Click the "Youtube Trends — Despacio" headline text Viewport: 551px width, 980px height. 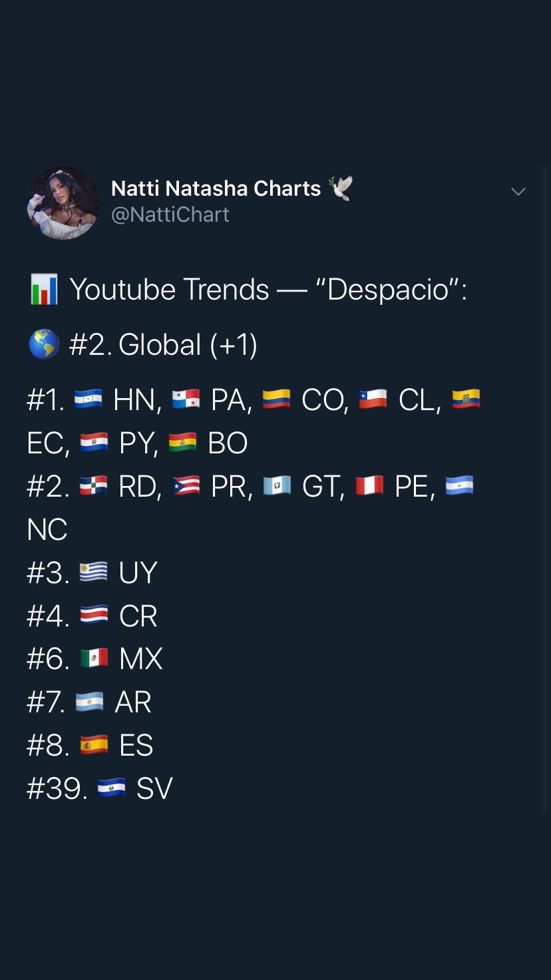tap(268, 290)
